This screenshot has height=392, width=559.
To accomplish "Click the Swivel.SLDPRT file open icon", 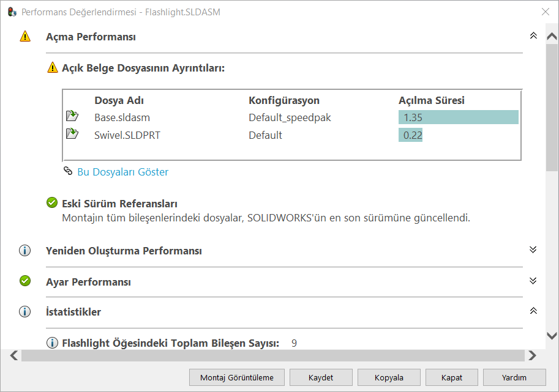I will coord(72,135).
